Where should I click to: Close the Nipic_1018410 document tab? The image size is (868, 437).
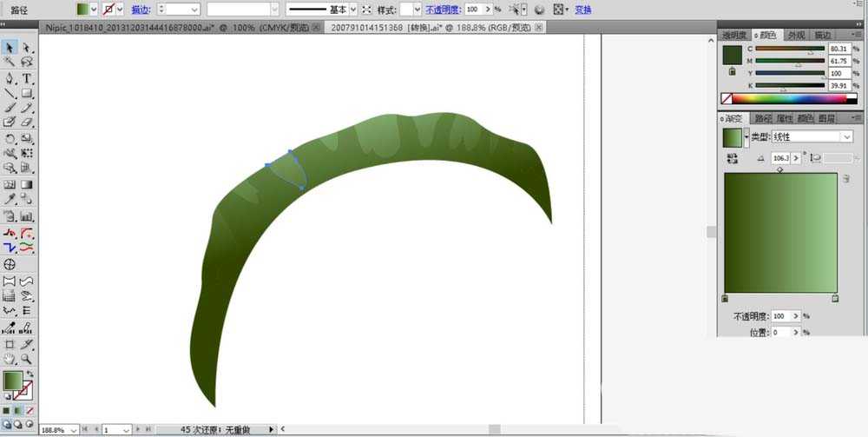pos(315,27)
